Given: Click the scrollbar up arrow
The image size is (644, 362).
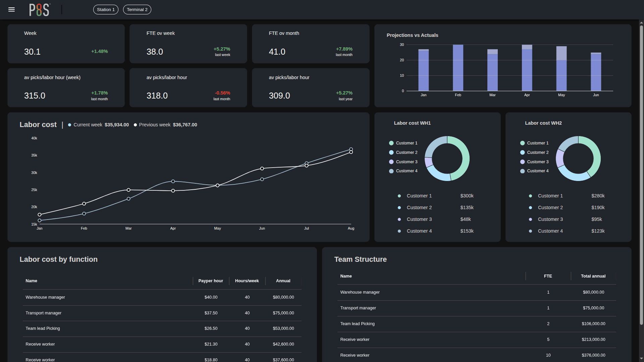Looking at the screenshot, I should (641, 23).
